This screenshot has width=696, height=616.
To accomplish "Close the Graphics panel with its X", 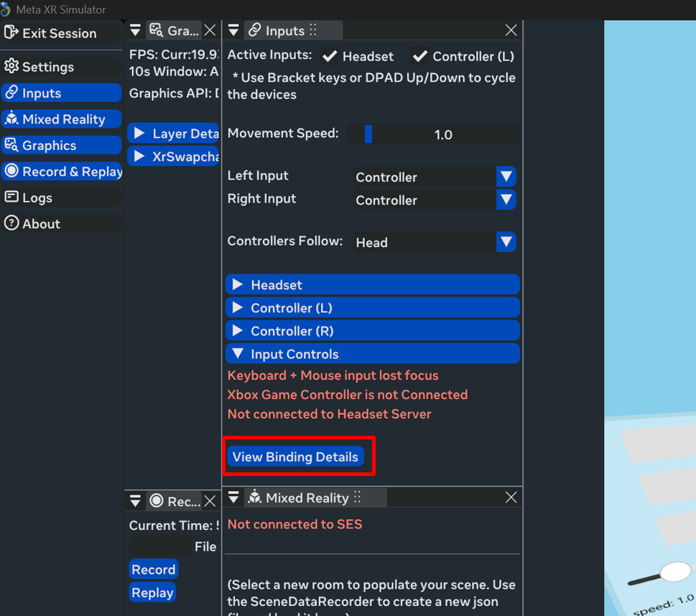I will tap(210, 30).
